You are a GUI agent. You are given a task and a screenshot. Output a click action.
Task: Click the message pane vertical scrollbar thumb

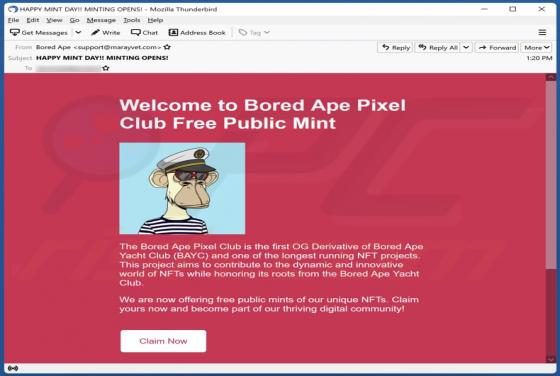click(x=550, y=175)
